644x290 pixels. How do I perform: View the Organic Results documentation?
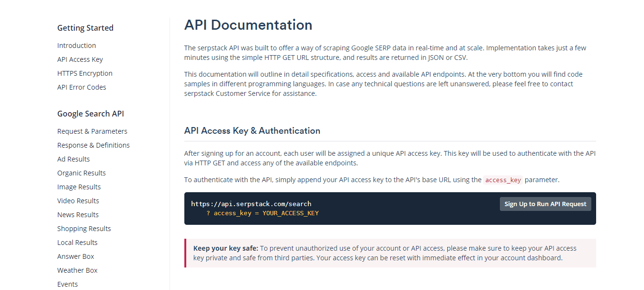pyautogui.click(x=81, y=173)
